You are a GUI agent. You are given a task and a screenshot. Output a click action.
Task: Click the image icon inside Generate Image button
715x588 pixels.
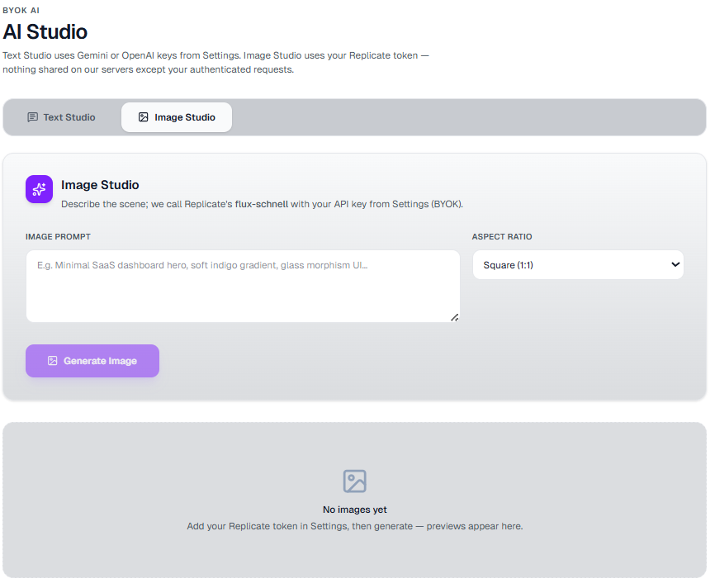click(53, 361)
